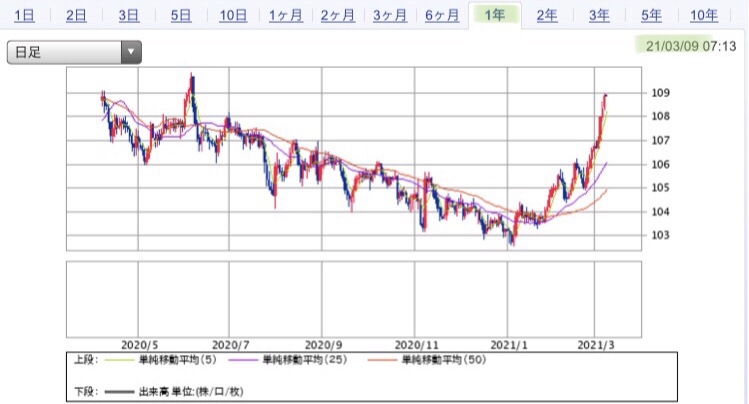Click the active 1年 range tab
The height and width of the screenshot is (404, 749).
click(495, 16)
